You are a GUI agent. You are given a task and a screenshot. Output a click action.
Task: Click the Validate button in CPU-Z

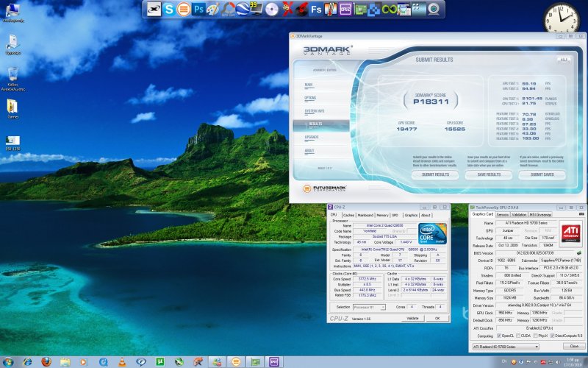click(412, 319)
